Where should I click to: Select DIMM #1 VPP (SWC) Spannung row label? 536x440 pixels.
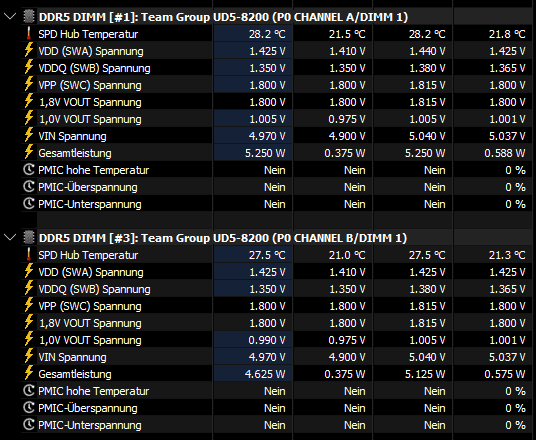[x=90, y=85]
